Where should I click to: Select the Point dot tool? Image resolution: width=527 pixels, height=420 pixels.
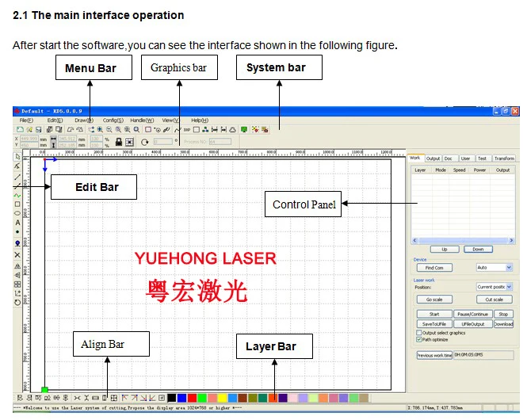pos(17,232)
